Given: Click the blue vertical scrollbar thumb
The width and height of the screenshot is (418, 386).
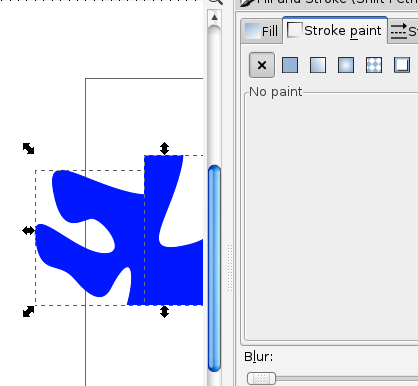Looking at the screenshot, I should [x=214, y=268].
